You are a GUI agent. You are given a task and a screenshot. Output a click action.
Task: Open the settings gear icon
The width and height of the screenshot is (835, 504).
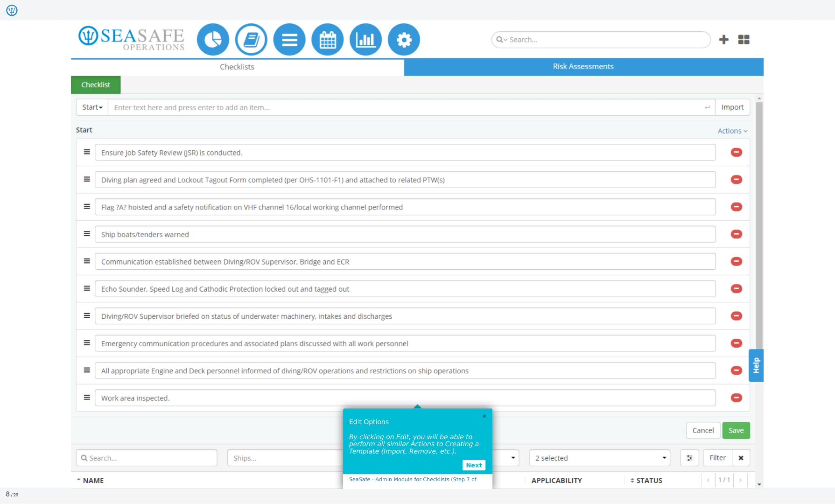click(404, 40)
